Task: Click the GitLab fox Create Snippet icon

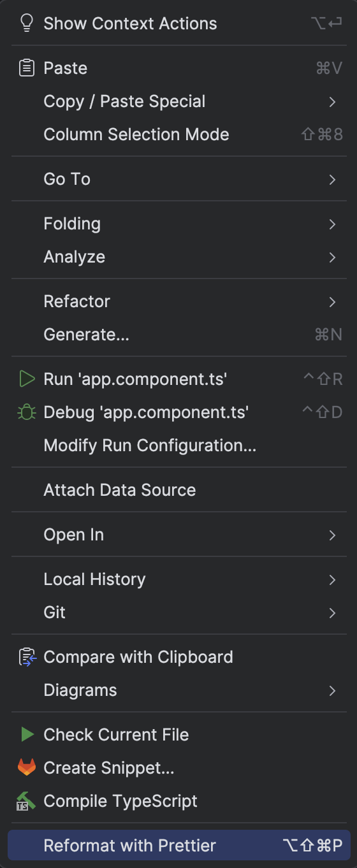Action: [26, 768]
